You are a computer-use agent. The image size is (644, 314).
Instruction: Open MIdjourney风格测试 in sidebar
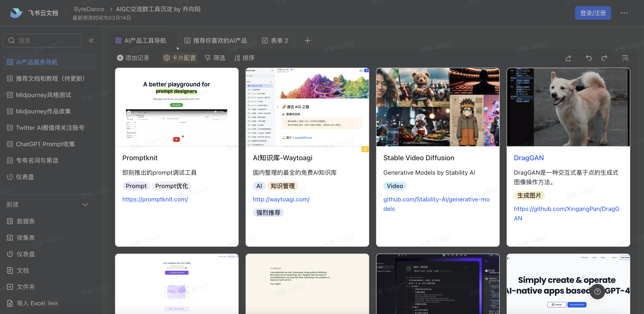50,95
